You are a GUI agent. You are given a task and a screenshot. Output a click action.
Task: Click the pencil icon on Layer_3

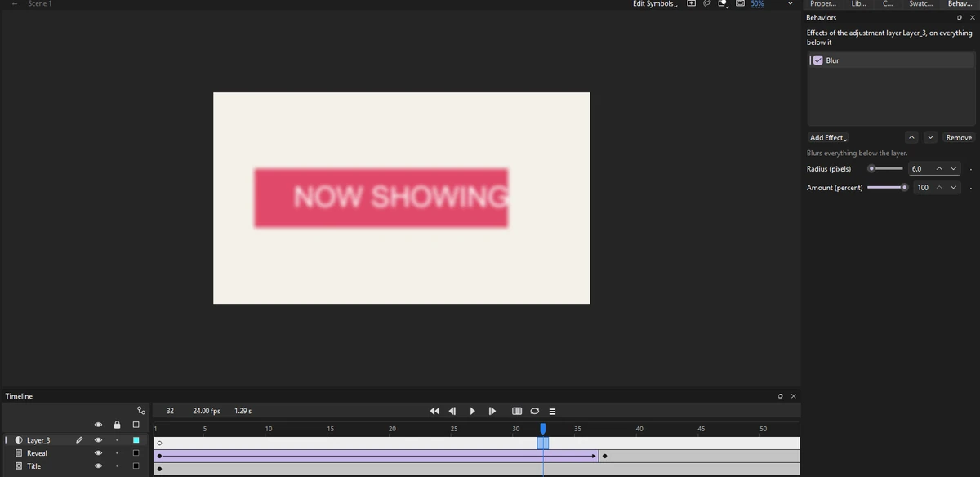[x=79, y=440]
